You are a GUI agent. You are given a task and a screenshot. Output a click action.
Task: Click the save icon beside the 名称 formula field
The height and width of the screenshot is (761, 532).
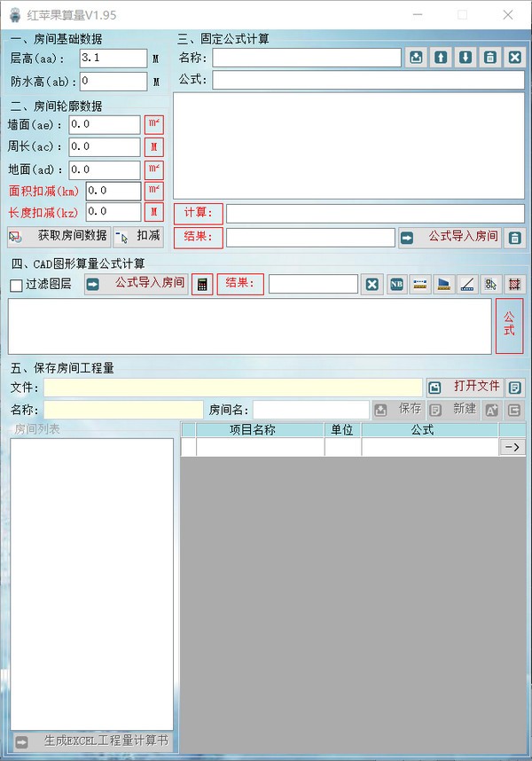coord(416,58)
